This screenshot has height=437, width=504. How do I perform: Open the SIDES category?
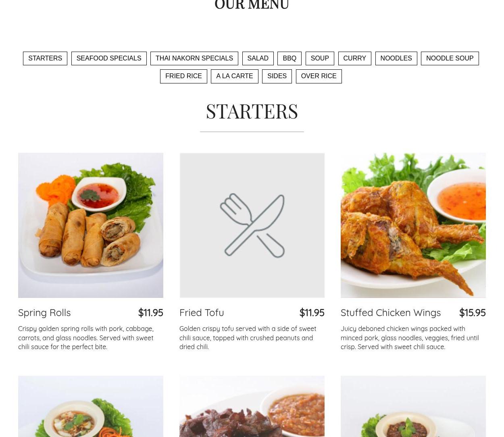point(277,76)
